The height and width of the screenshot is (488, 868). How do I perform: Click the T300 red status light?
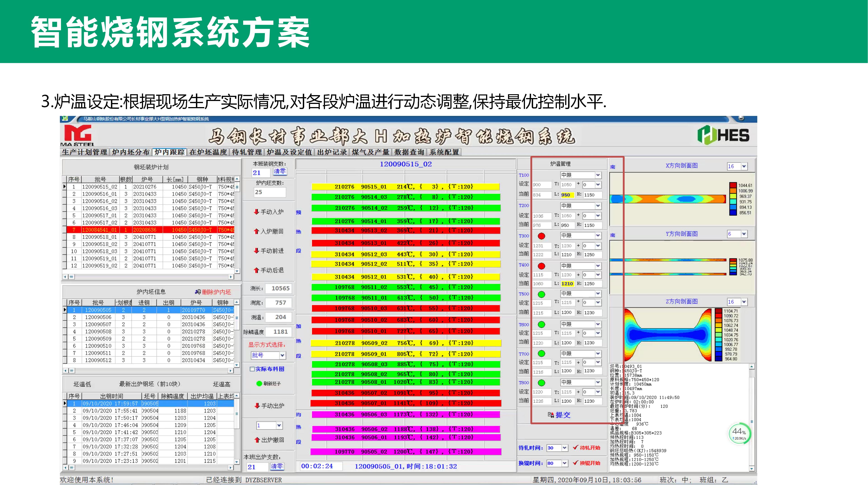(x=541, y=236)
